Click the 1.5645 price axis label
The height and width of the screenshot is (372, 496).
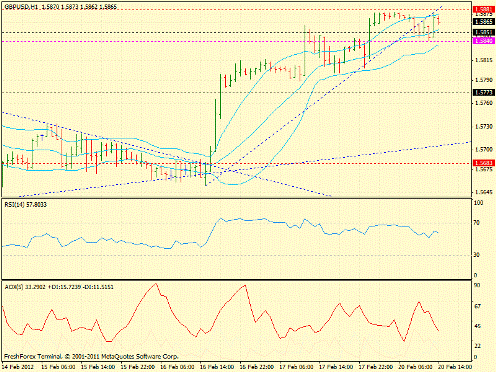pos(483,192)
